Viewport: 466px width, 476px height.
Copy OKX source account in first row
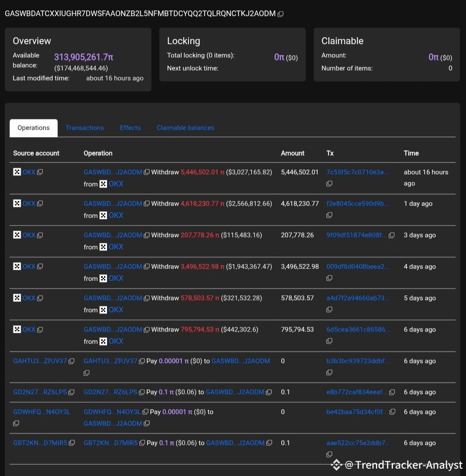[40, 172]
